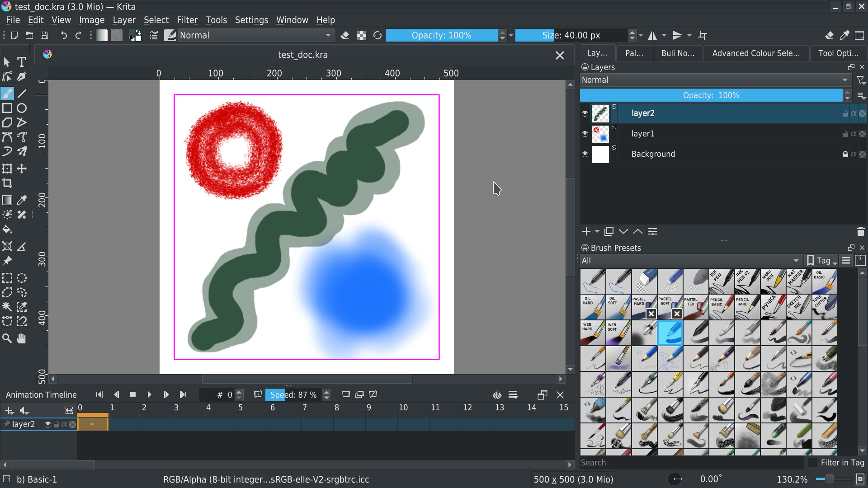
Task: Open the toolbar Normal blend mode combo box
Action: (x=256, y=35)
